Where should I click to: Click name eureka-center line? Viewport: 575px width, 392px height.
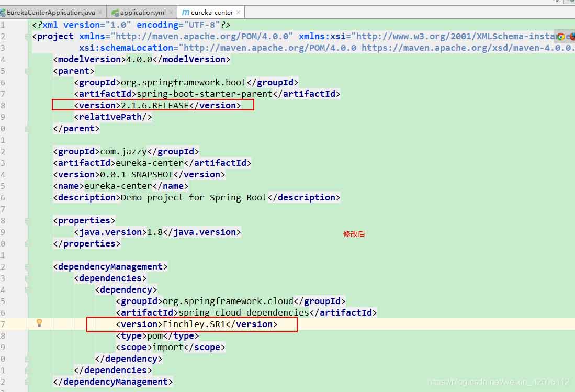(121, 186)
